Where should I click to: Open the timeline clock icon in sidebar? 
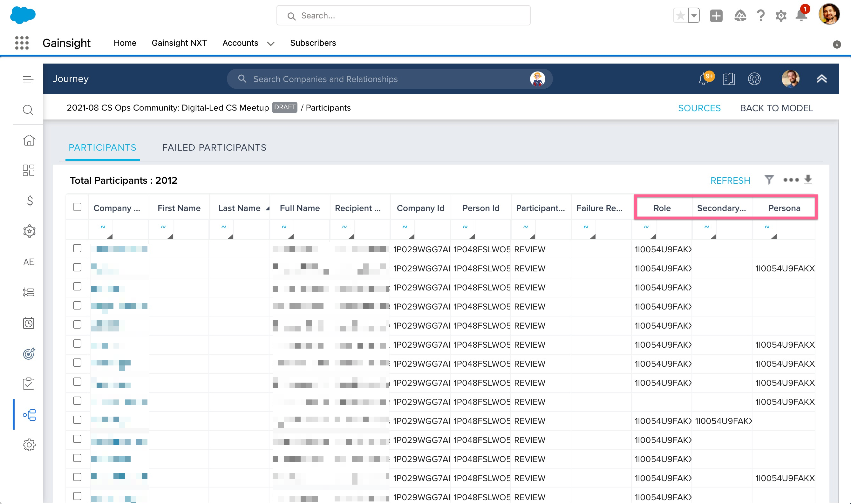pos(29,323)
